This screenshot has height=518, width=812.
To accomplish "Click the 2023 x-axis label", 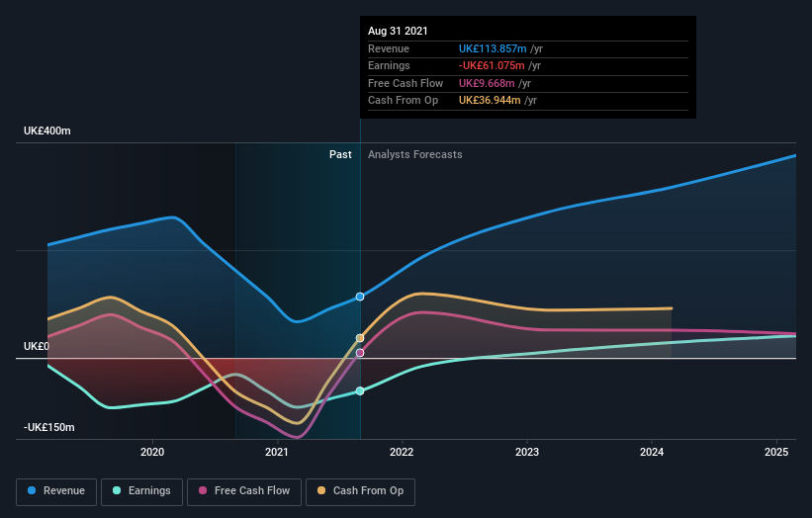I will (526, 452).
